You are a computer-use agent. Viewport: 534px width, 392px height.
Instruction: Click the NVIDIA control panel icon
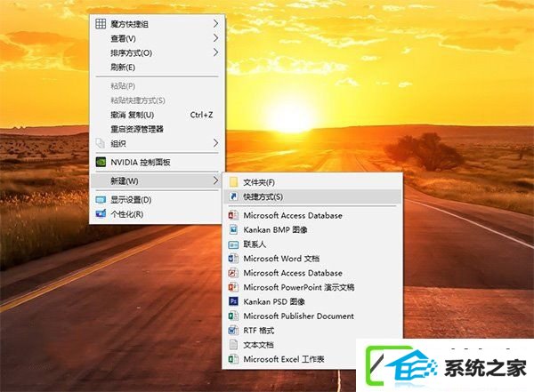(x=101, y=162)
